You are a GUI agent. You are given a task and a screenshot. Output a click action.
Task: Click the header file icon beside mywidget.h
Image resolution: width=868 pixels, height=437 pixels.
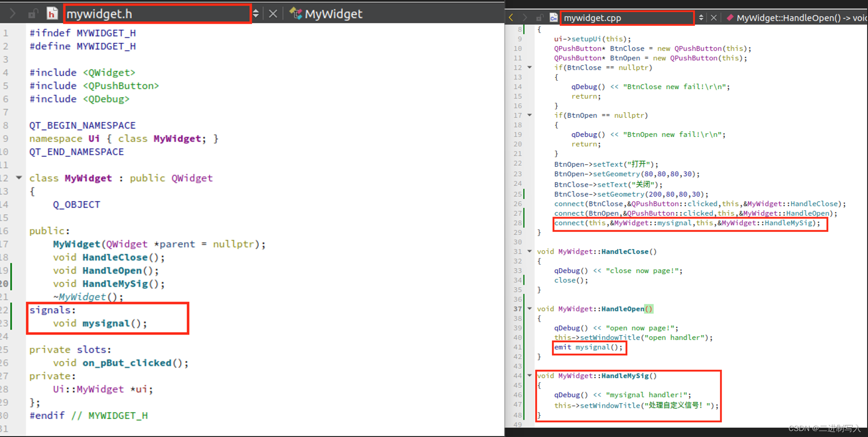52,14
